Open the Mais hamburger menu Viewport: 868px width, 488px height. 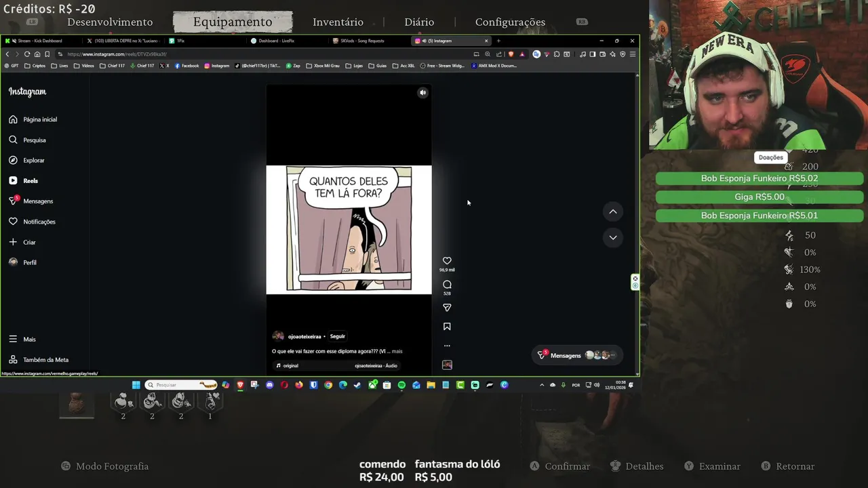click(x=13, y=339)
